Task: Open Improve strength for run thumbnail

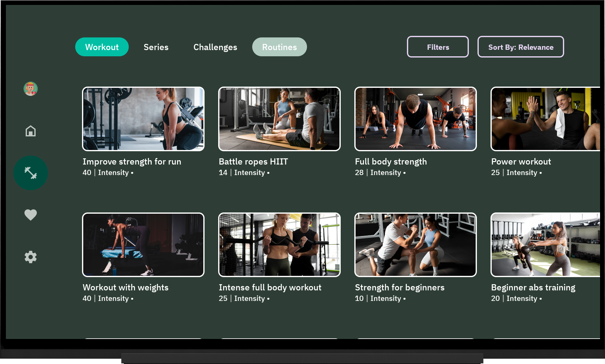Action: [143, 119]
